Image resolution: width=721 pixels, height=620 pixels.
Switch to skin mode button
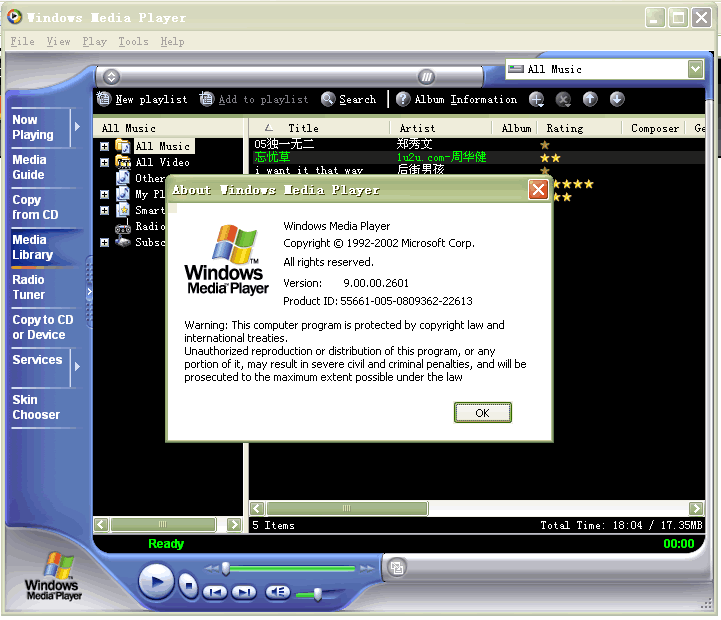pyautogui.click(x=397, y=568)
